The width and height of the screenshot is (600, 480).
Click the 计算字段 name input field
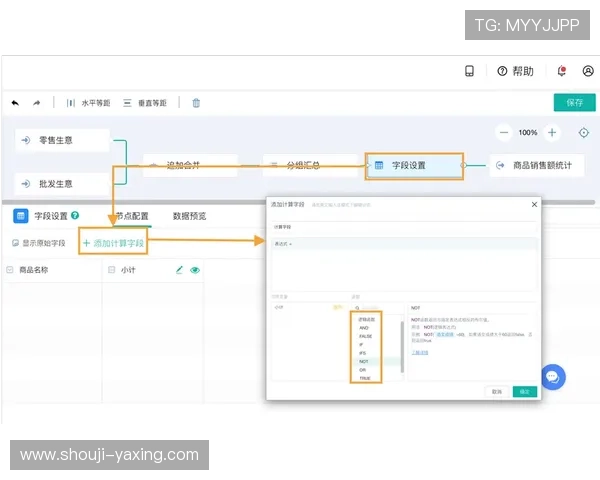(404, 227)
